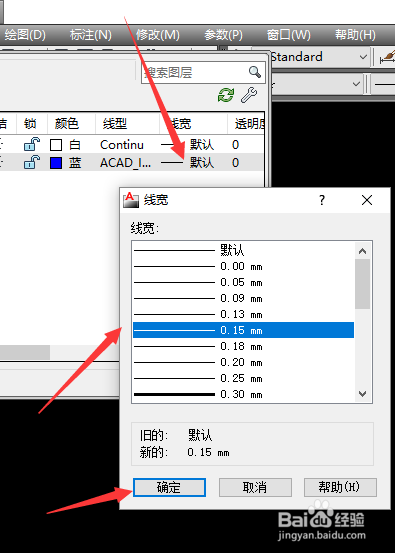
Task: Click the 透明度 column header
Action: (249, 123)
